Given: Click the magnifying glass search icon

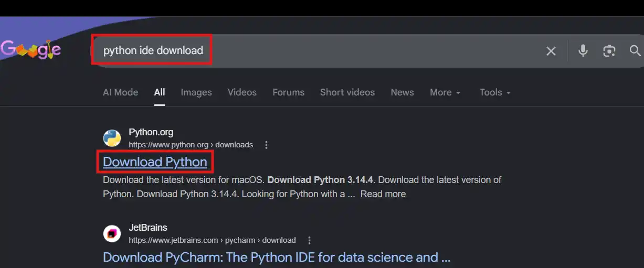Looking at the screenshot, I should point(635,51).
